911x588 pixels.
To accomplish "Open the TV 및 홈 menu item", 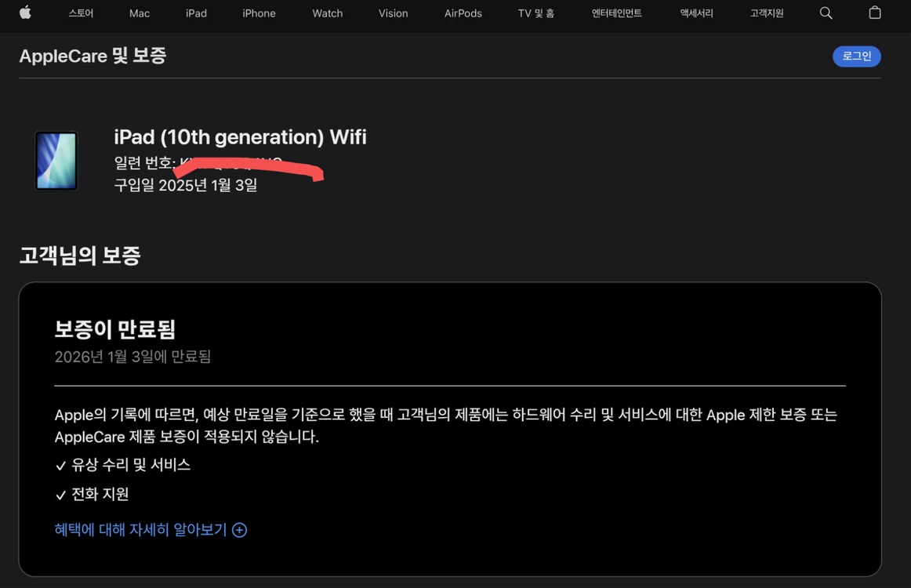I will 536,13.
